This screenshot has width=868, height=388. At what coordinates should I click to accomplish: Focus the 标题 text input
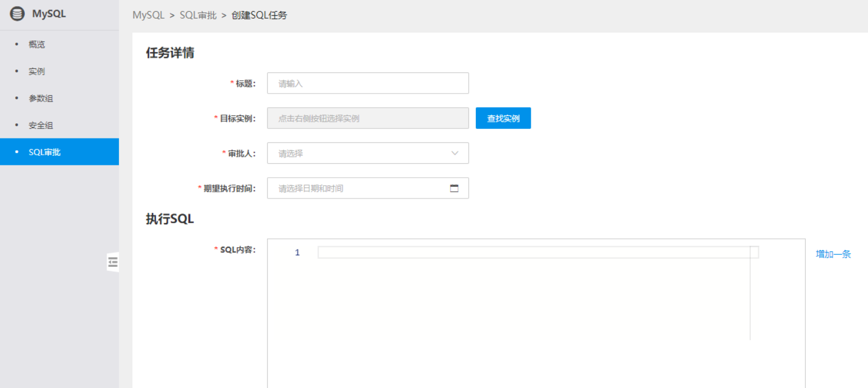pos(368,84)
